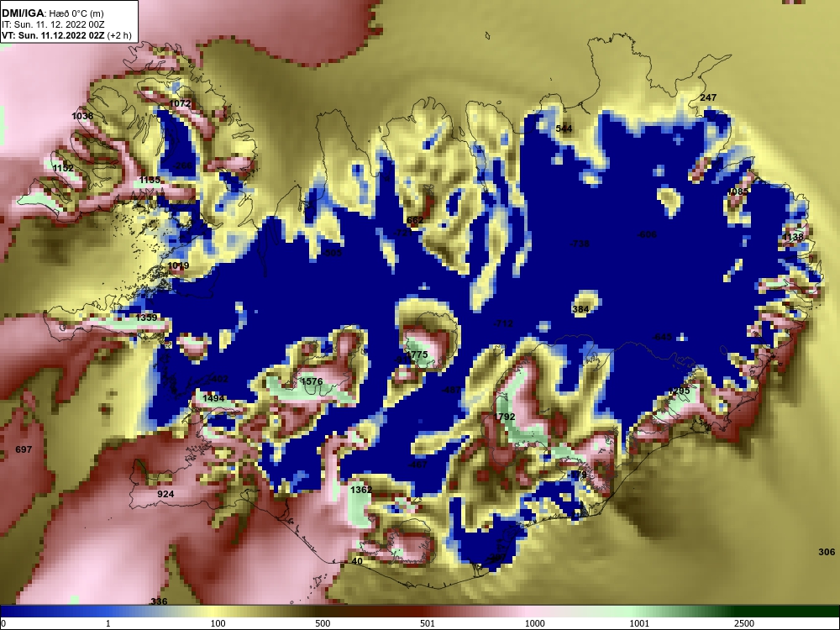
Task: Click legend tick value 1
Action: pos(108,623)
